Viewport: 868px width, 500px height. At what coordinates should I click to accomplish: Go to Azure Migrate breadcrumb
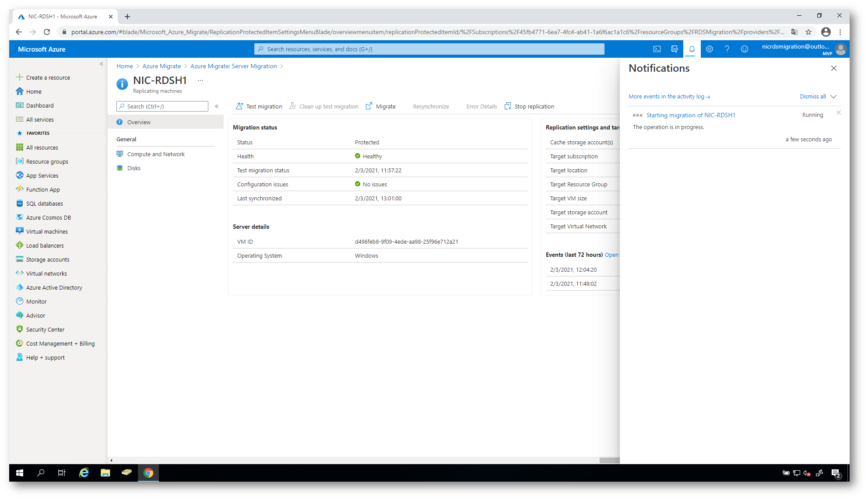point(162,66)
